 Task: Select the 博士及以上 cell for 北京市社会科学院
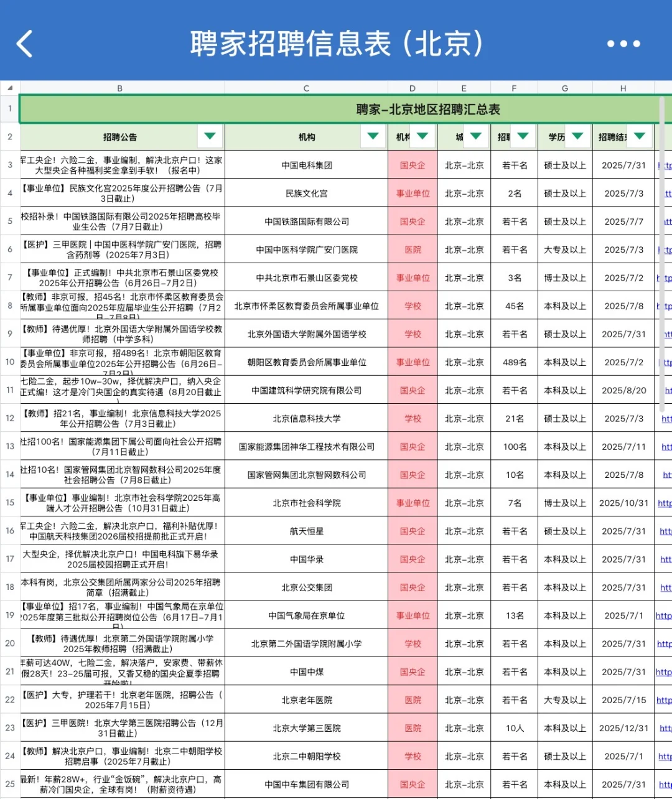pyautogui.click(x=565, y=503)
